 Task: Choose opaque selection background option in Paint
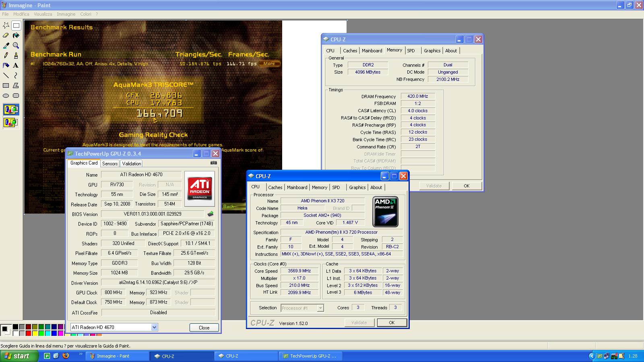(x=11, y=109)
